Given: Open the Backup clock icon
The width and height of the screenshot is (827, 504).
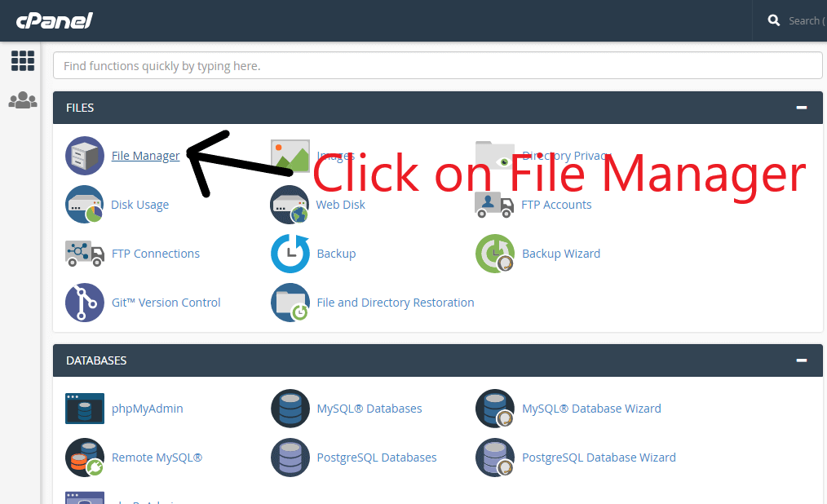Looking at the screenshot, I should click(x=290, y=254).
